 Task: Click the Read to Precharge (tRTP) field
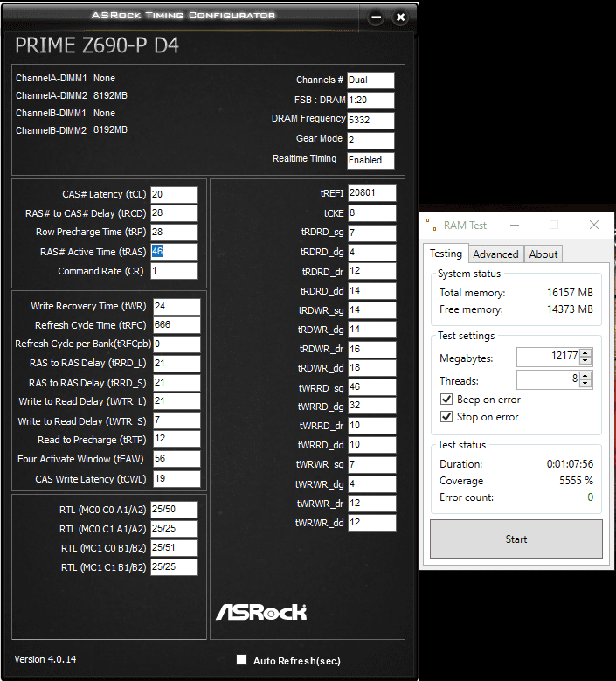[x=176, y=439]
